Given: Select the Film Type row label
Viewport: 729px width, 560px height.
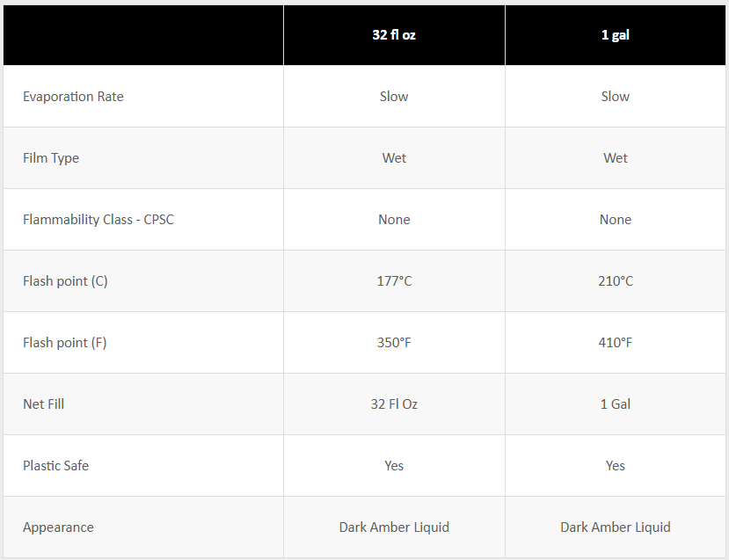Looking at the screenshot, I should coord(51,158).
